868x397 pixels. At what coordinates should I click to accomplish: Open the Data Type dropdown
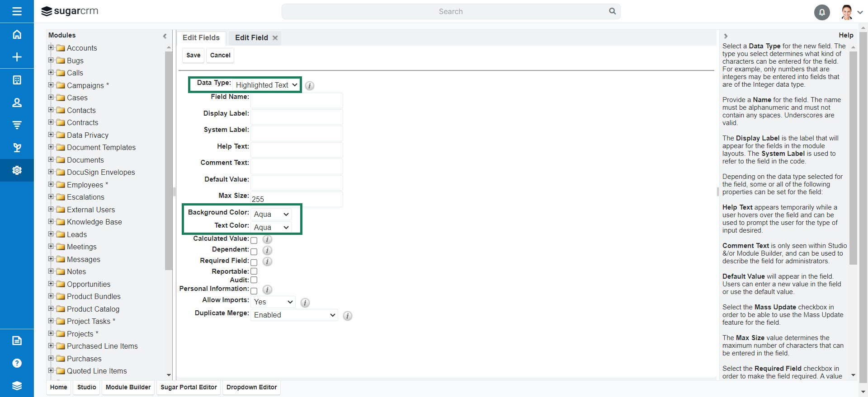pos(267,85)
